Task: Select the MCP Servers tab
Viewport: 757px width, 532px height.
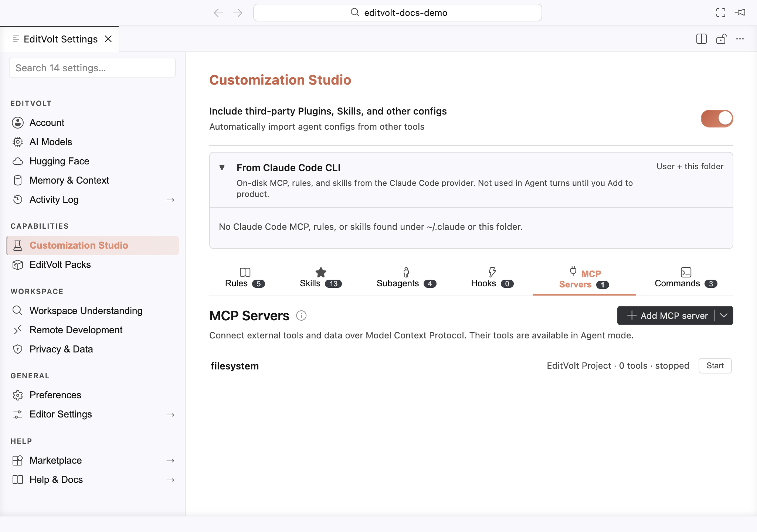Action: click(584, 279)
